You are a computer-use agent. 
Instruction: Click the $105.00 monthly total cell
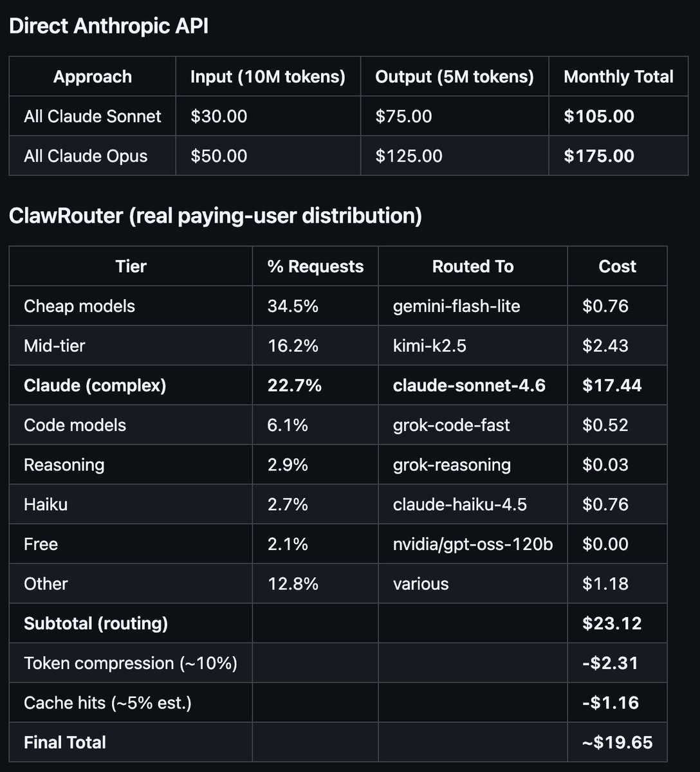tap(598, 116)
